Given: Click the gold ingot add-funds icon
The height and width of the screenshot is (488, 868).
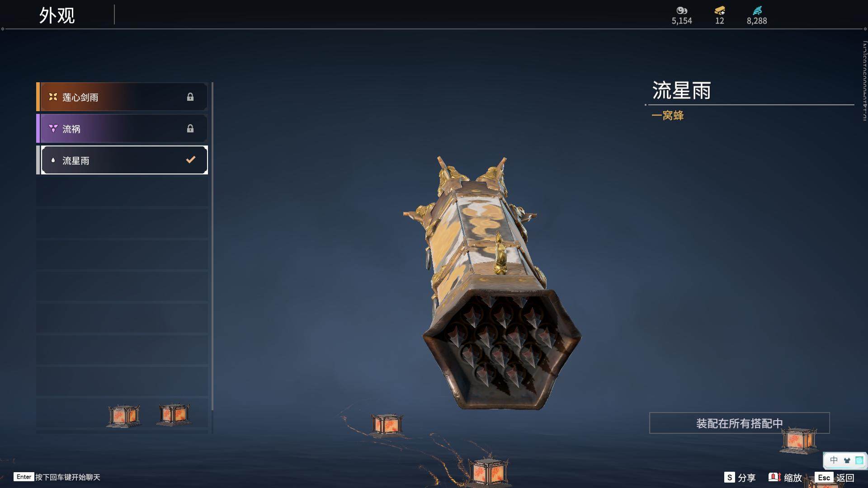Looking at the screenshot, I should [x=719, y=10].
